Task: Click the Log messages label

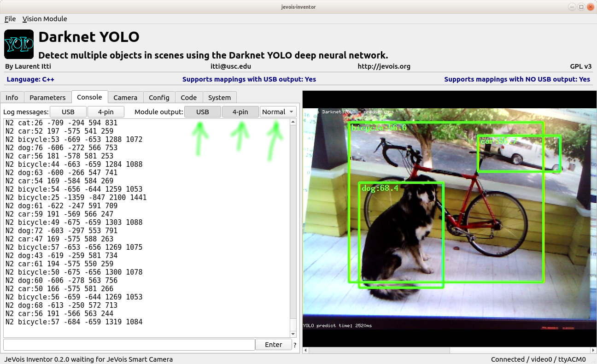Action: 25,112
